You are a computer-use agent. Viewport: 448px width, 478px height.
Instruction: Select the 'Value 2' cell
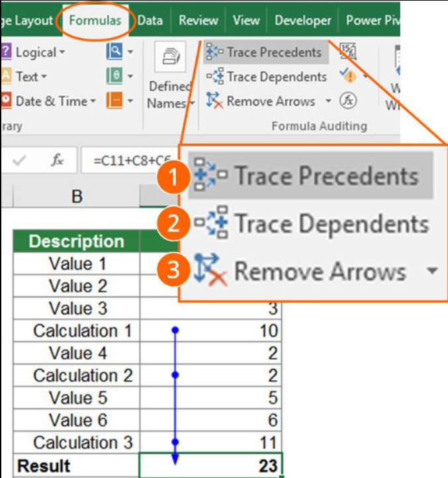pyautogui.click(x=77, y=286)
